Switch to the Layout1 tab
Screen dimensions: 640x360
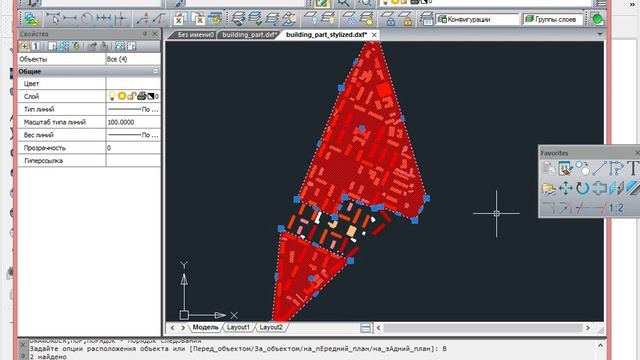coord(238,327)
